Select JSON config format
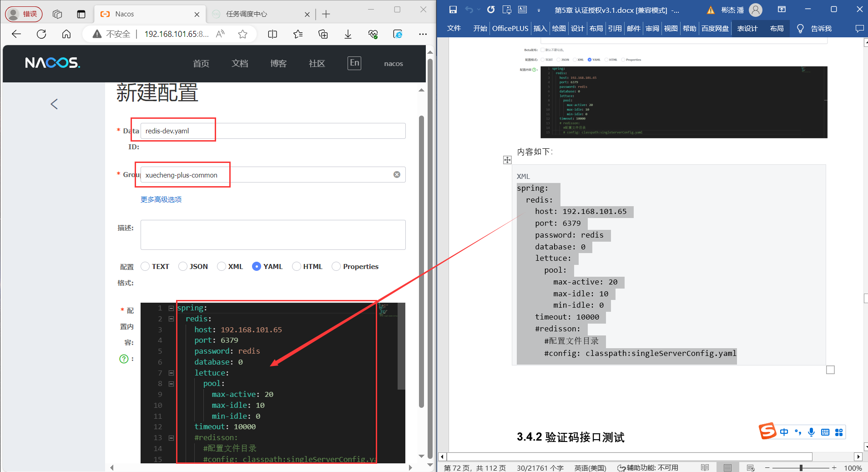Viewport: 868px width, 472px height. tap(183, 266)
